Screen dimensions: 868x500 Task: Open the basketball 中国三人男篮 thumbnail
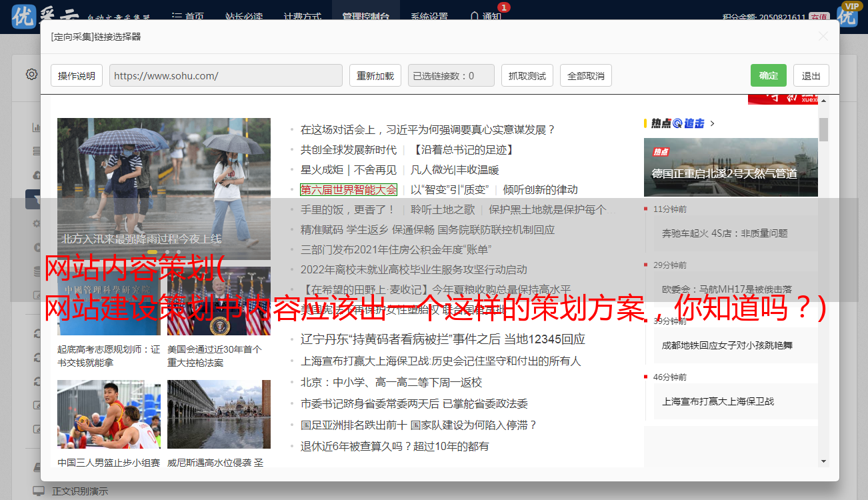109,414
